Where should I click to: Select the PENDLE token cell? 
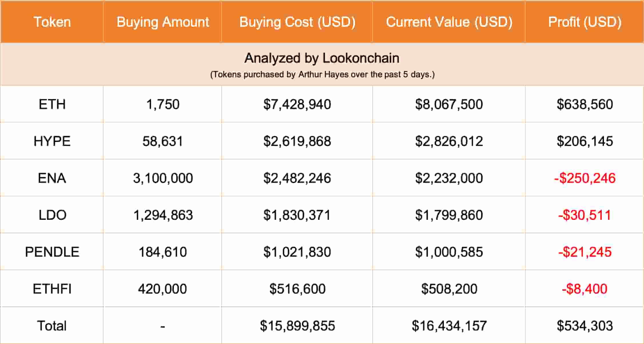pos(52,252)
